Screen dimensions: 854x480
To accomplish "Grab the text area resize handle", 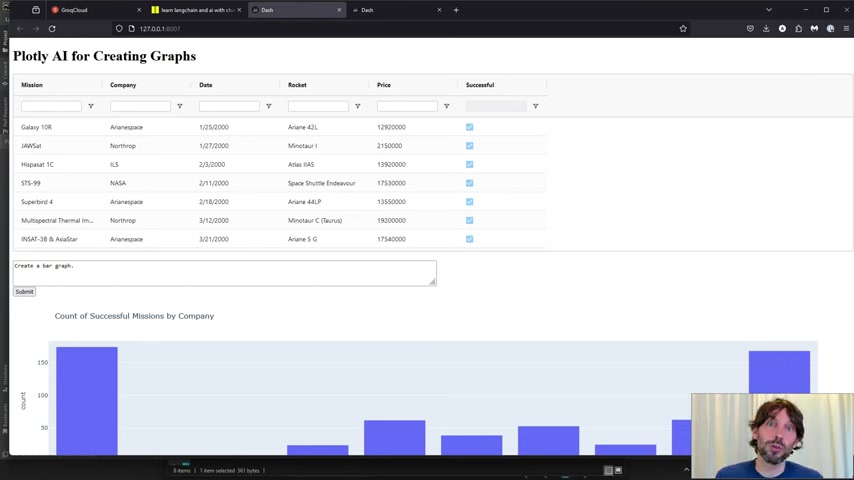I will point(432,282).
